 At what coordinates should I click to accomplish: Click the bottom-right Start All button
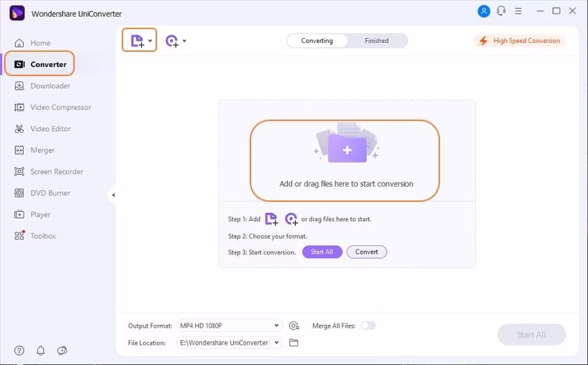click(531, 335)
